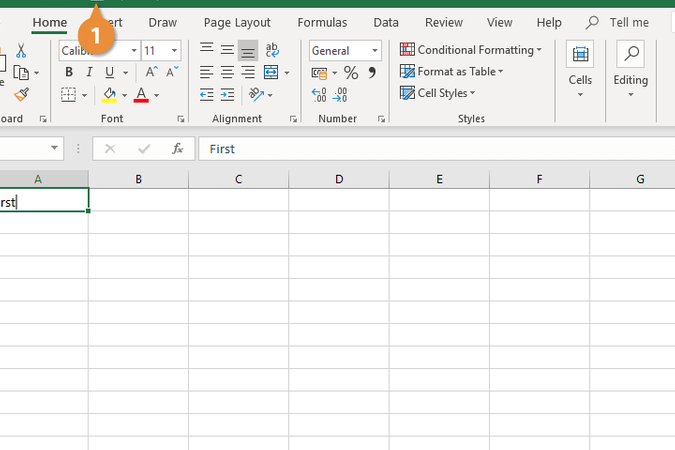Open the Orientation dropdown arrow
Viewport: 675px width, 450px height.
[270, 95]
